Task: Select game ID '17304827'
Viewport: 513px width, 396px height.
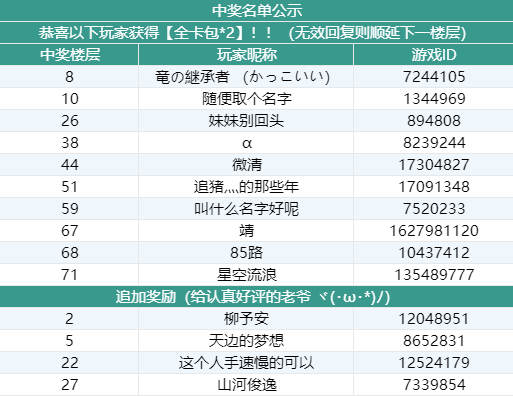Action: pos(434,165)
